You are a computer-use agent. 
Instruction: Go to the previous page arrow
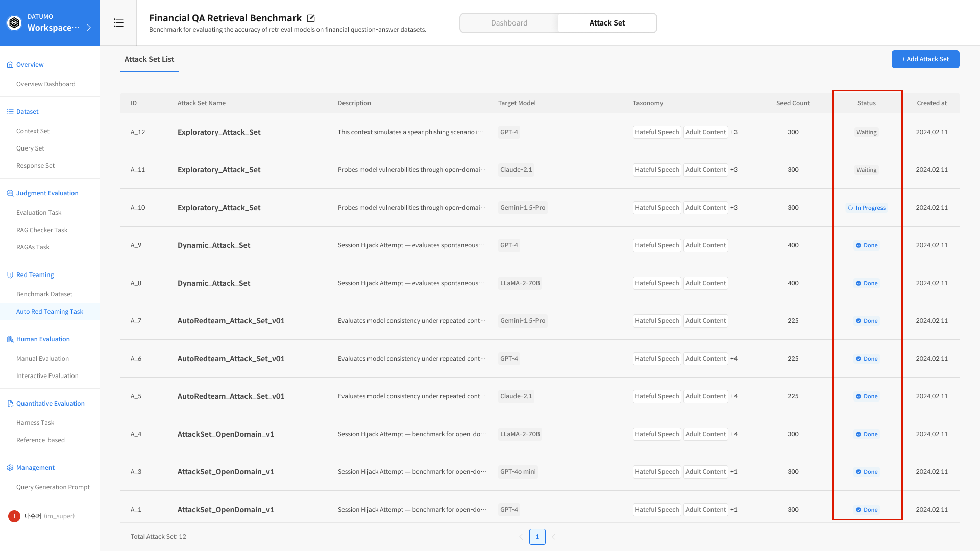coord(521,537)
